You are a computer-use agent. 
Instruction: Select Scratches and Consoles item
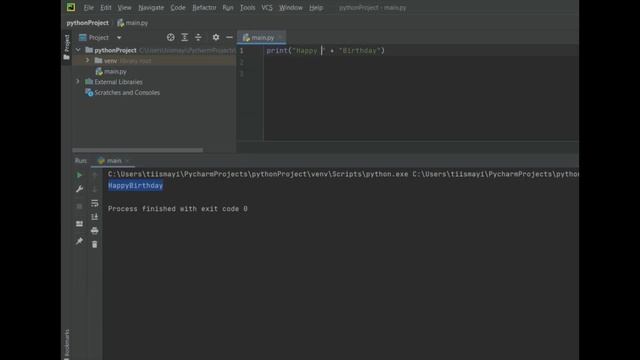point(122,93)
